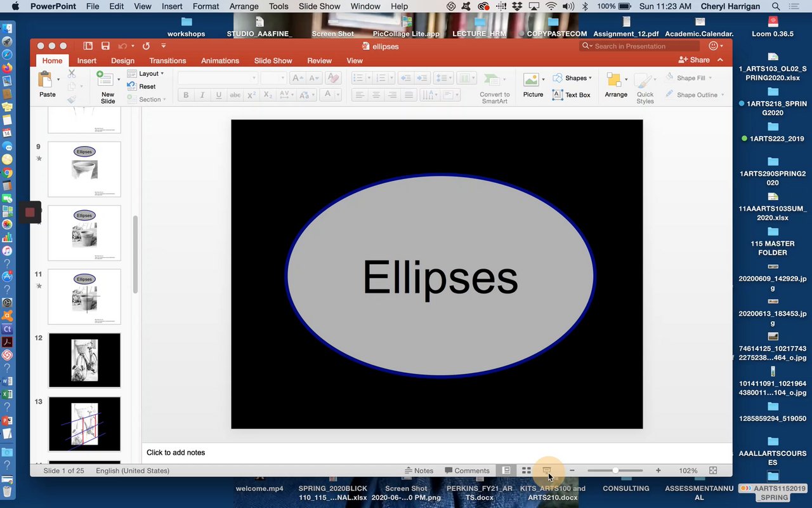
Task: Fit slide to current window
Action: 713,471
